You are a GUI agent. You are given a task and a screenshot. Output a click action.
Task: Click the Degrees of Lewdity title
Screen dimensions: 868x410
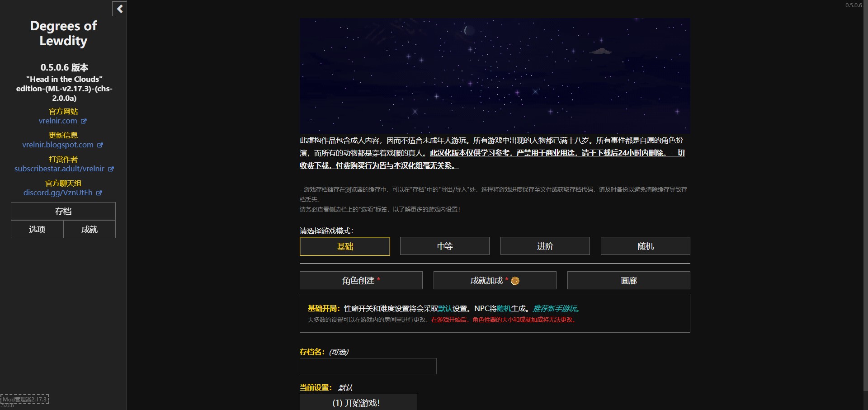pyautogui.click(x=63, y=33)
